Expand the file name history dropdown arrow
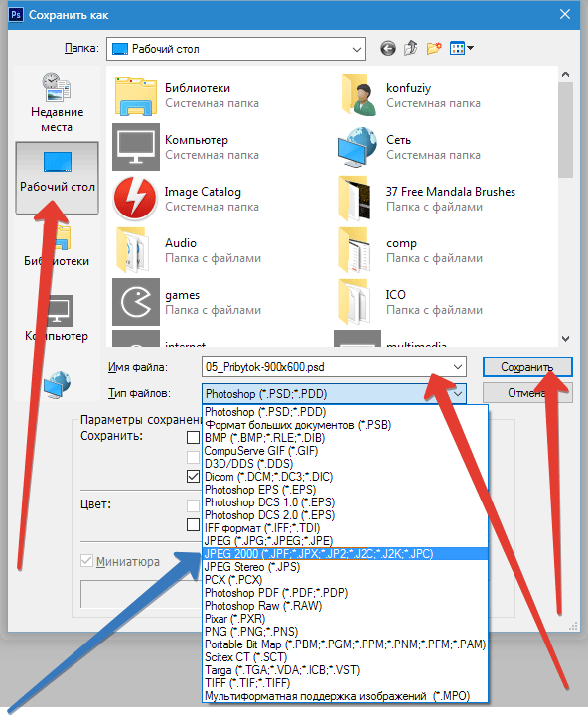Screen dimensions: 588x716 coord(457,367)
